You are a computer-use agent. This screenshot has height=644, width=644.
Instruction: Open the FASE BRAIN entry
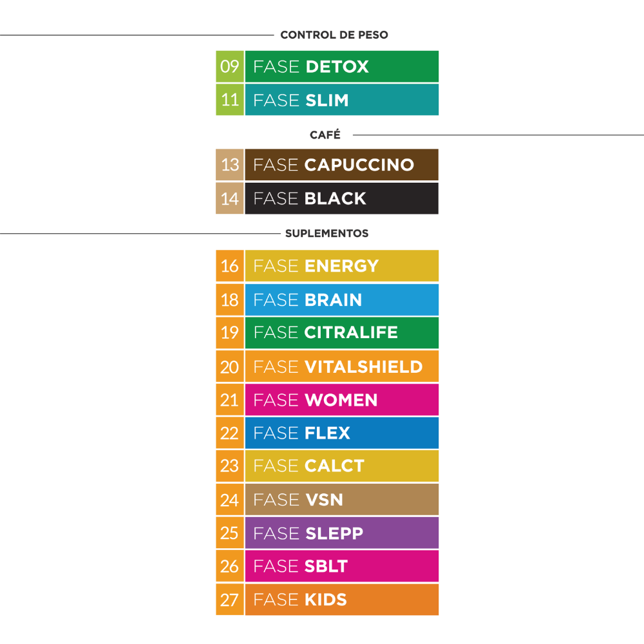341,299
